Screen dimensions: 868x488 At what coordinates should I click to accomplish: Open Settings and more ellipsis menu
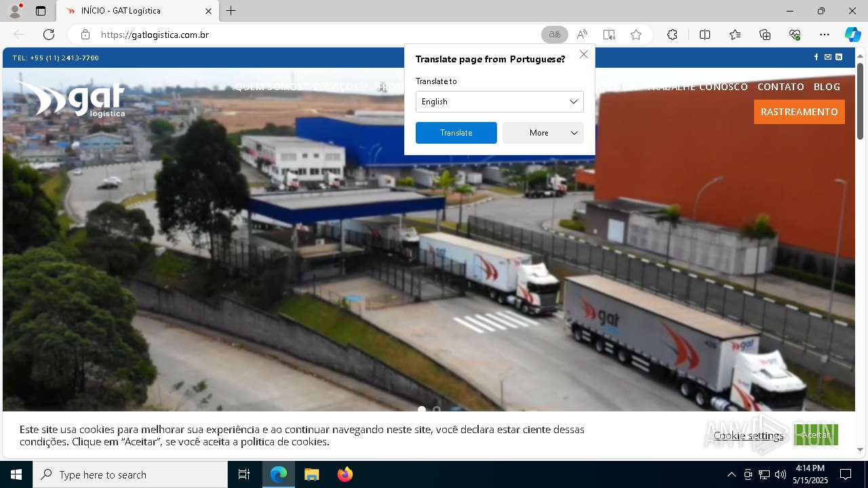pyautogui.click(x=825, y=35)
